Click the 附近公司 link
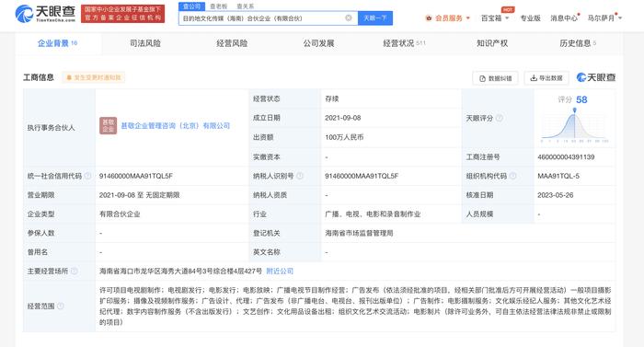Viewport: 644px width, 347px height. point(280,271)
